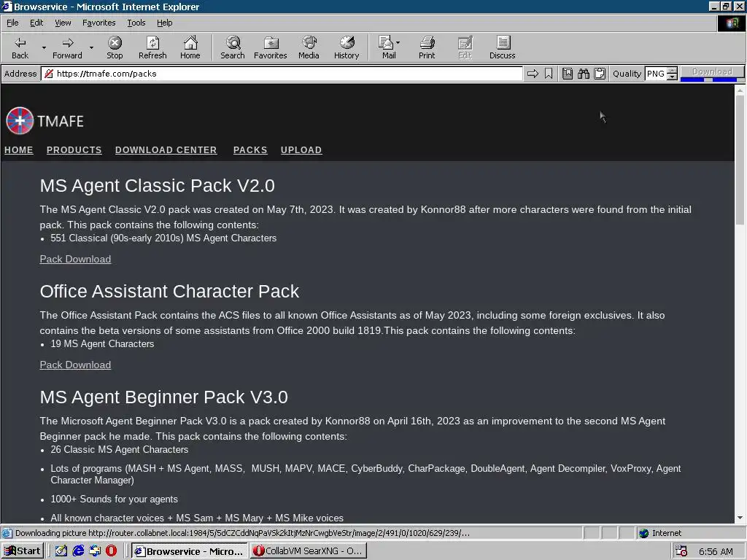This screenshot has height=560, width=747.
Task: Click the Windows flag throbber icon
Action: tap(732, 23)
